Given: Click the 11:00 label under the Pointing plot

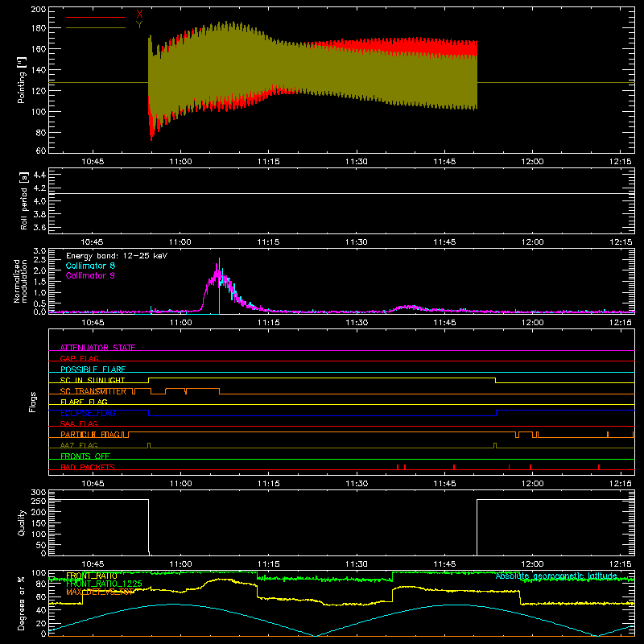Looking at the screenshot, I should click(x=180, y=162).
